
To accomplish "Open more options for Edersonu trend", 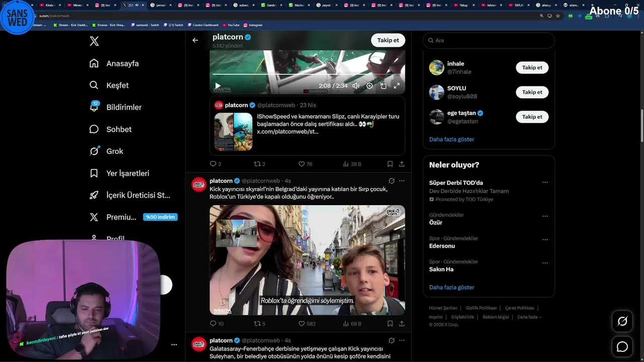I will pos(545,240).
